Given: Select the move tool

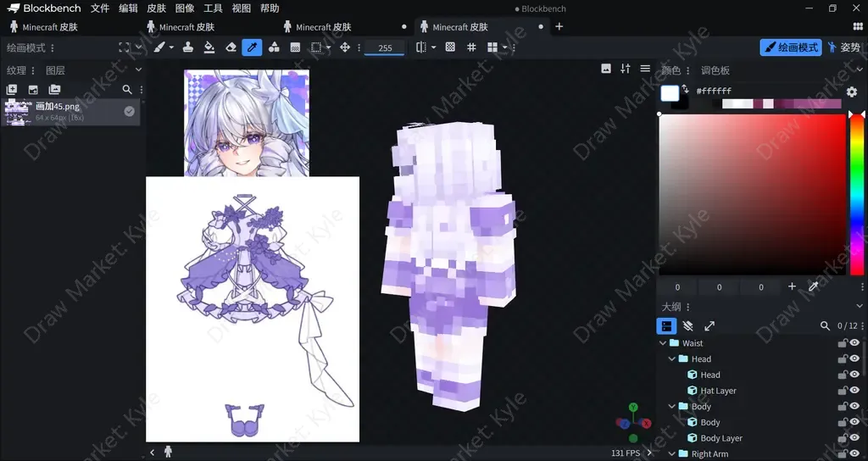Looking at the screenshot, I should (345, 47).
